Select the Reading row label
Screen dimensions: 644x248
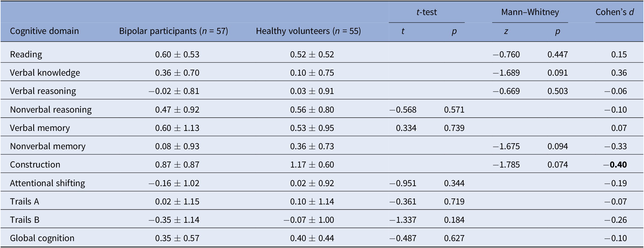26,54
